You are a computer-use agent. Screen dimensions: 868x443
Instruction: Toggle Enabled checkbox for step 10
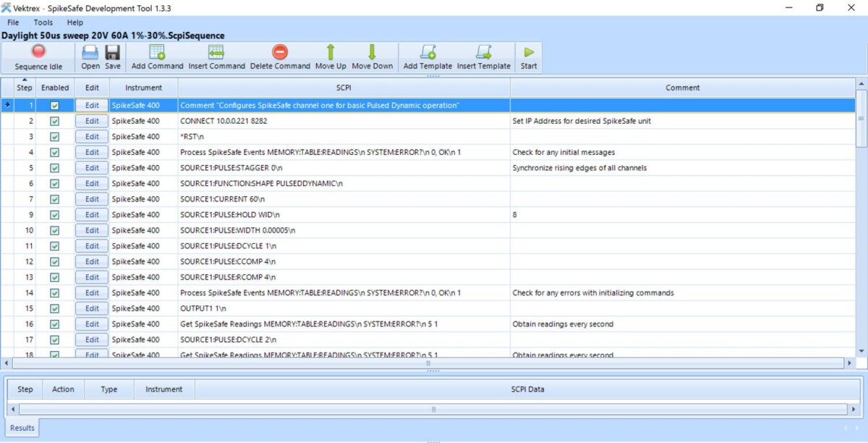coord(55,230)
